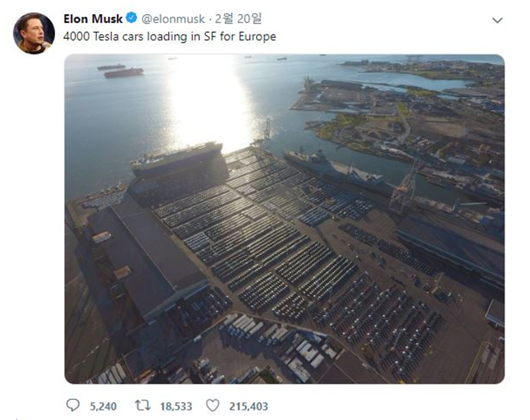Click the 5,240 replies count

(101, 407)
